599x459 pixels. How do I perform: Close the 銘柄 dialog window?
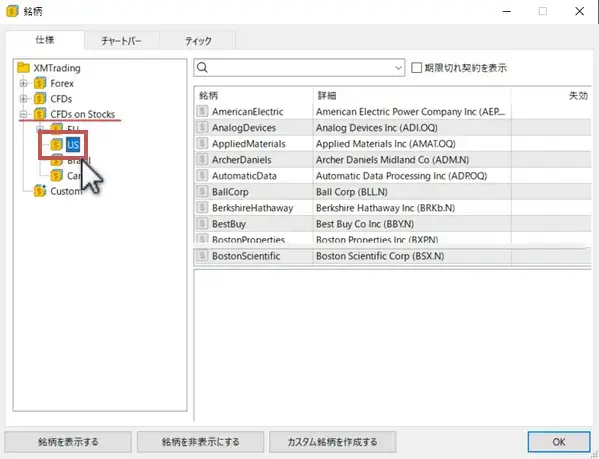pyautogui.click(x=580, y=11)
